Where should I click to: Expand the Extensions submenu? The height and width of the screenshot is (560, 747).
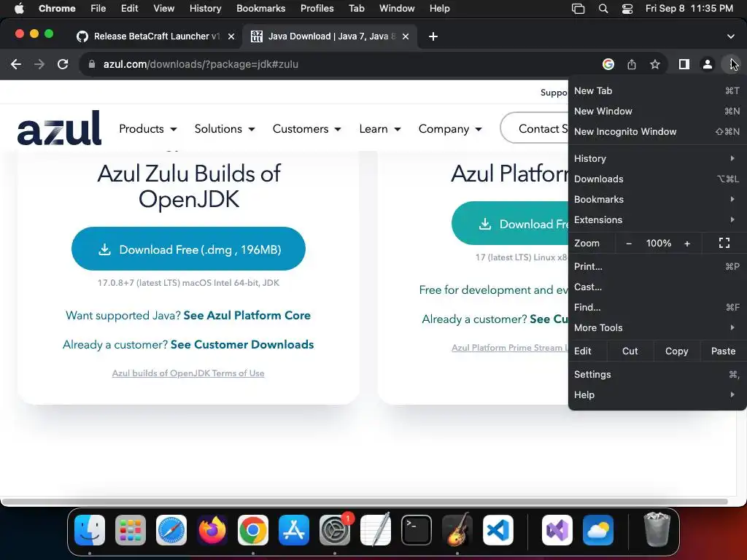(657, 219)
